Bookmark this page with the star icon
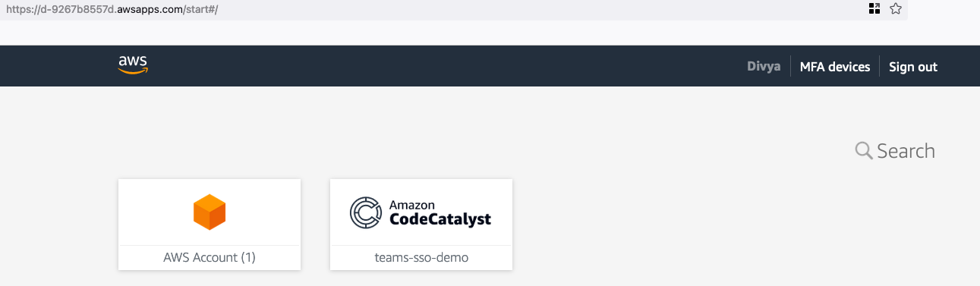 point(895,9)
